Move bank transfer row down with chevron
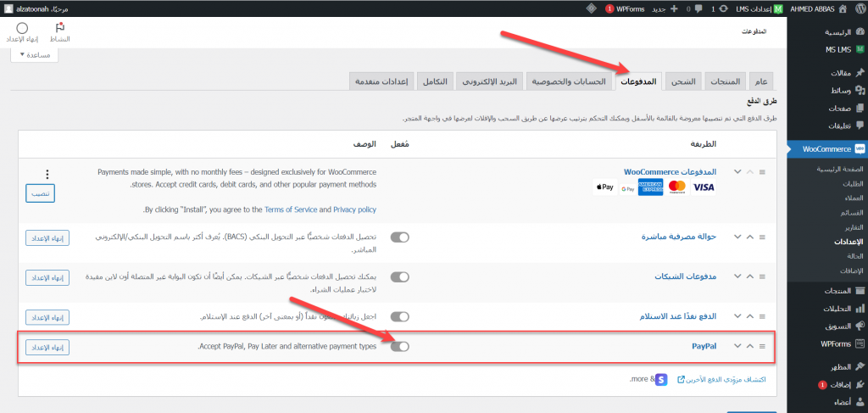 [x=737, y=237]
